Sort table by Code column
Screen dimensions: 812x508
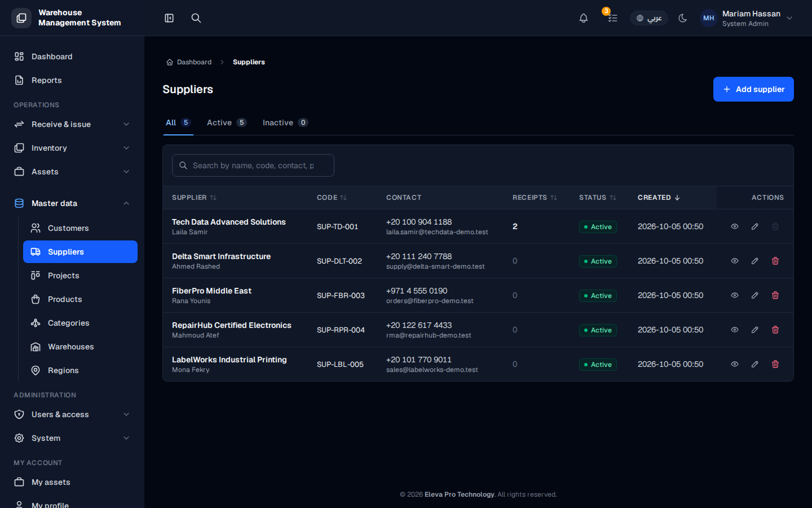[332, 198]
